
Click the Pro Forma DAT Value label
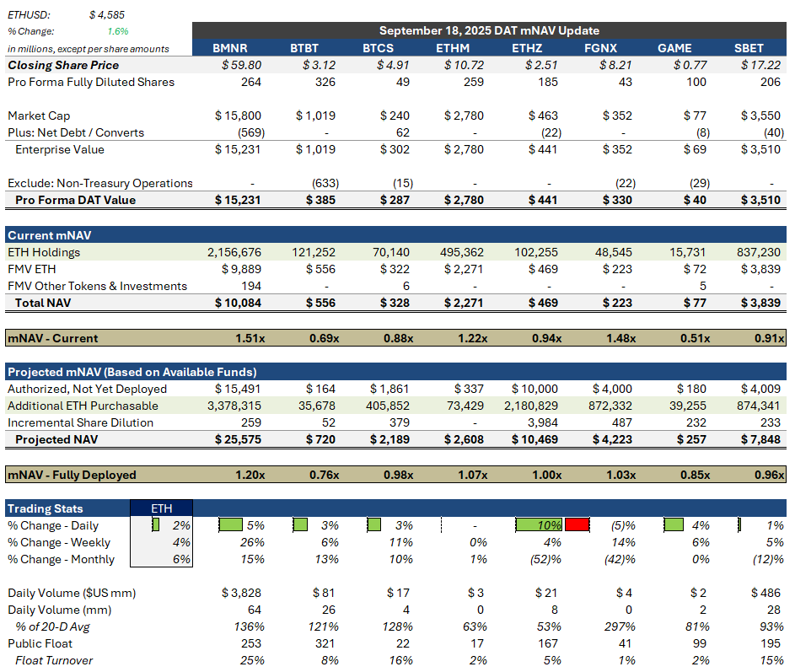point(76,200)
